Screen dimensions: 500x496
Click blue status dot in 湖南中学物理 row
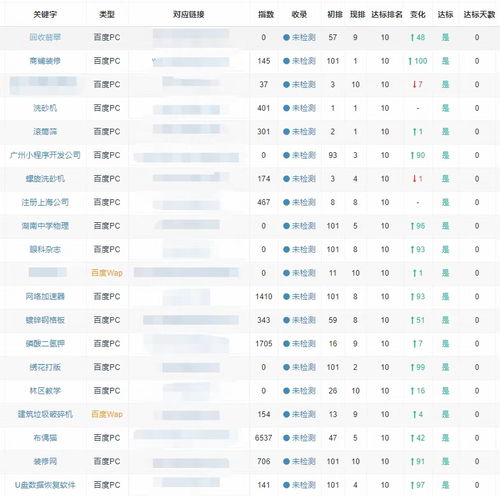286,226
